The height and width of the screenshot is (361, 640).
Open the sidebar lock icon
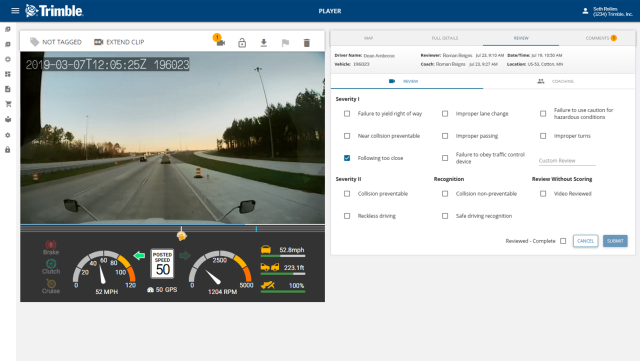8,150
